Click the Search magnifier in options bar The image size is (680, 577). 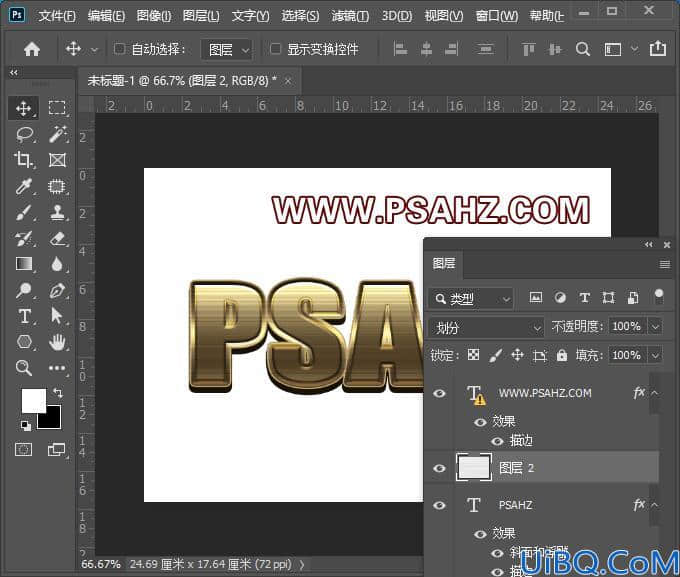pos(582,49)
